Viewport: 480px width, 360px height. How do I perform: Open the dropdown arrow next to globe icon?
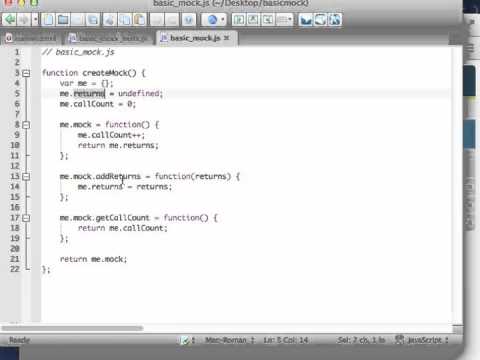(223, 20)
